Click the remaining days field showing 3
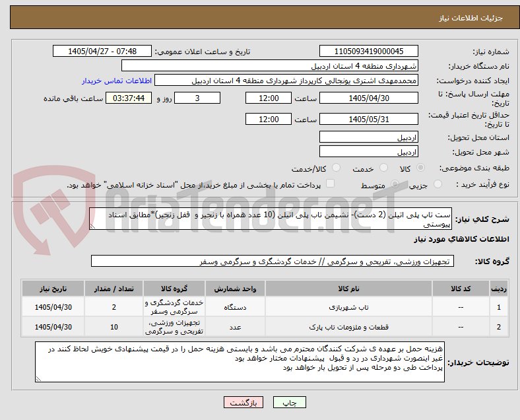 click(197, 98)
